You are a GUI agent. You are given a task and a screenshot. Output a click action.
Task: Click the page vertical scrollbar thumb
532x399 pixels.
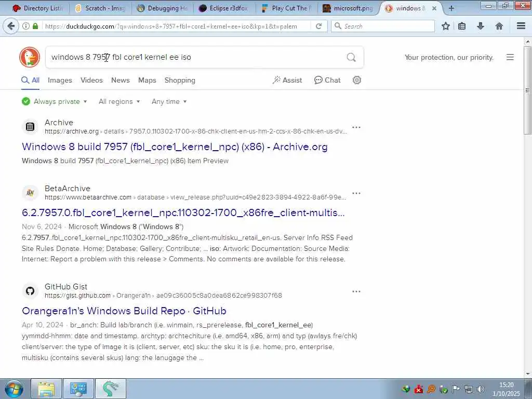(527, 90)
